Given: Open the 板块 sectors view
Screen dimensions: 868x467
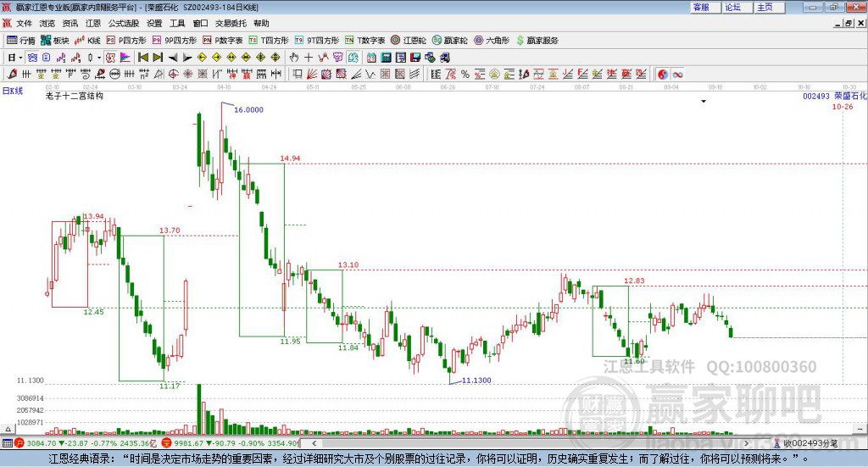Looking at the screenshot, I should coord(55,41).
